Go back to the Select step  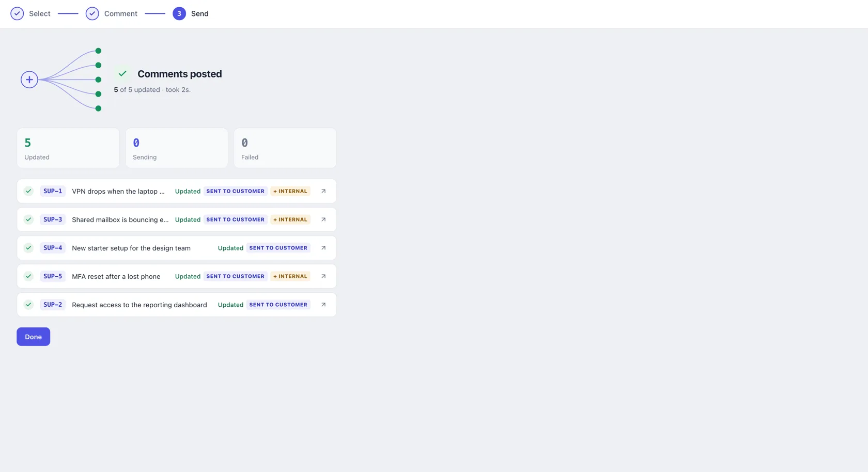point(30,13)
